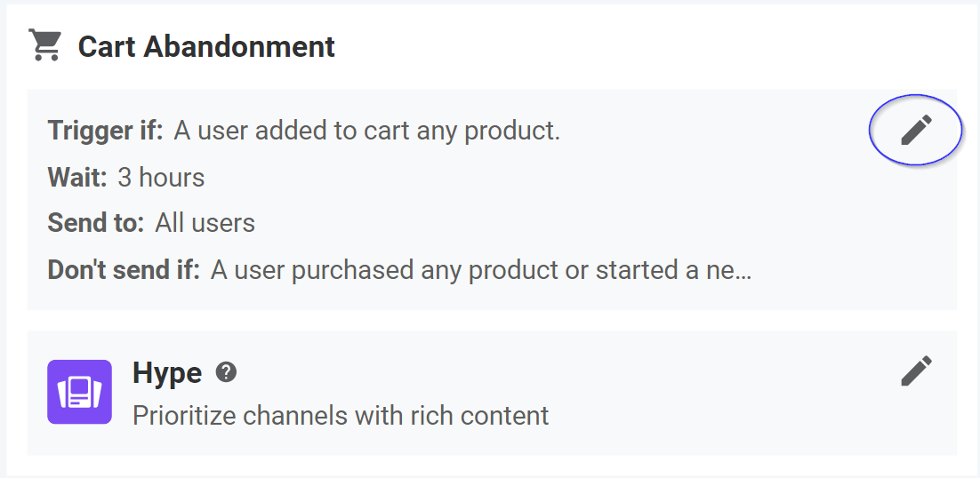Viewport: 980px width, 478px height.
Task: Click the shopping cart icon
Action: 45,45
